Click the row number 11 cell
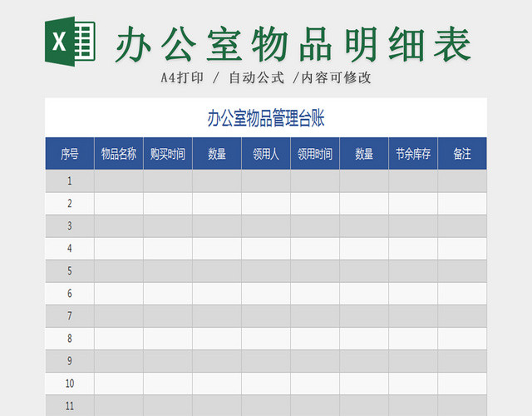 pos(70,406)
